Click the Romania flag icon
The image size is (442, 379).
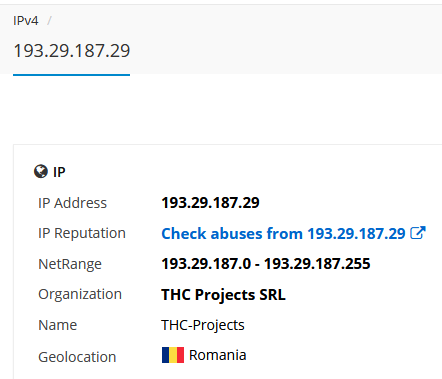click(173, 355)
